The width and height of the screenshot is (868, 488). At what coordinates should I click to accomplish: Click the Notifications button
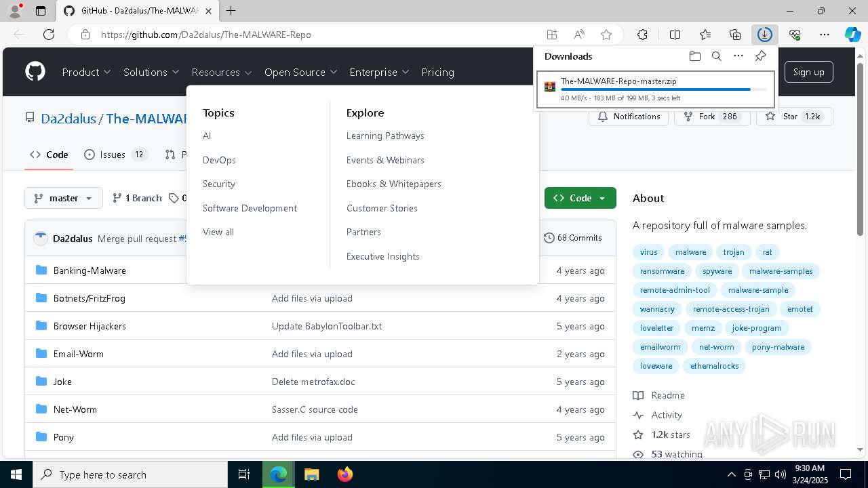tap(629, 117)
